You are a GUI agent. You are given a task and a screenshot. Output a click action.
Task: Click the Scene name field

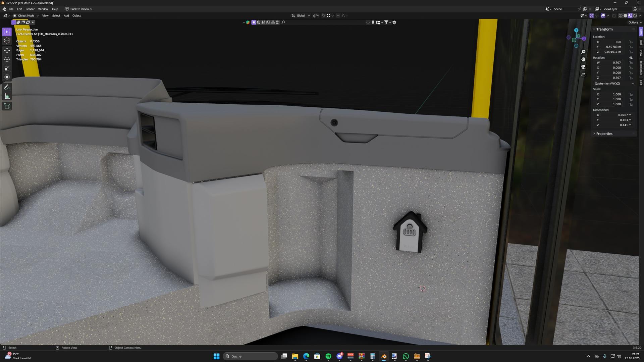[565, 9]
